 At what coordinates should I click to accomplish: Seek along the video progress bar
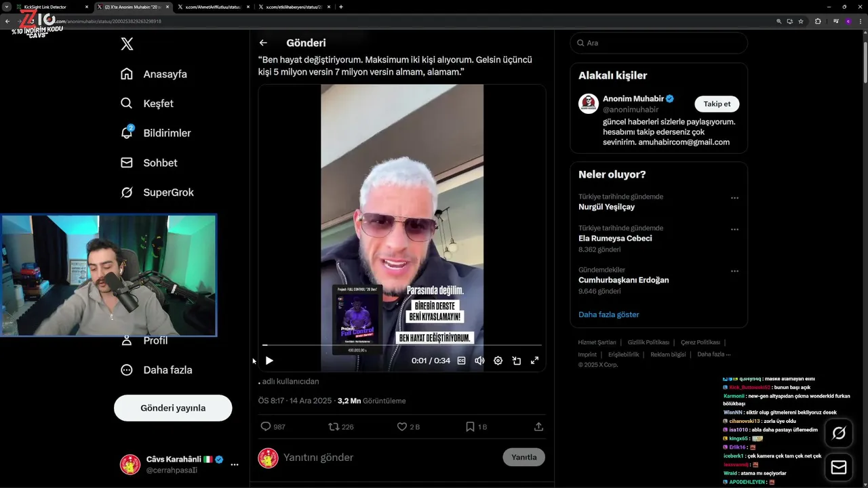tap(401, 345)
